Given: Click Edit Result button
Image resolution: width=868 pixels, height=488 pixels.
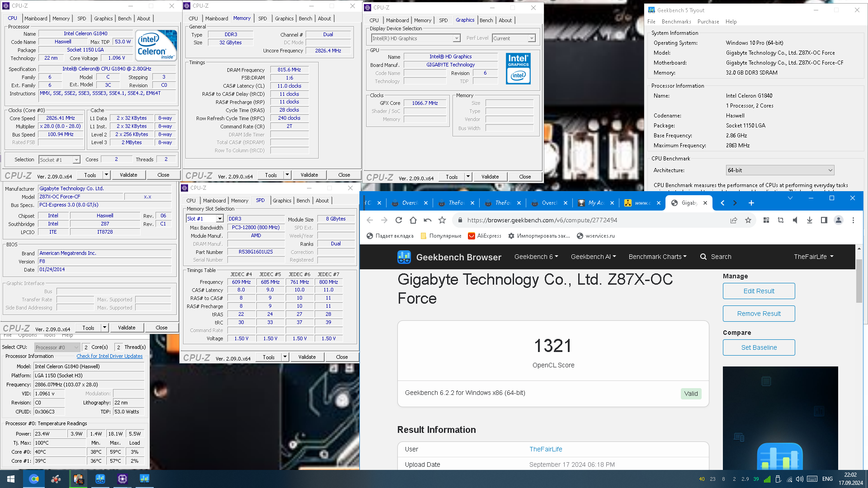Looking at the screenshot, I should pos(759,291).
